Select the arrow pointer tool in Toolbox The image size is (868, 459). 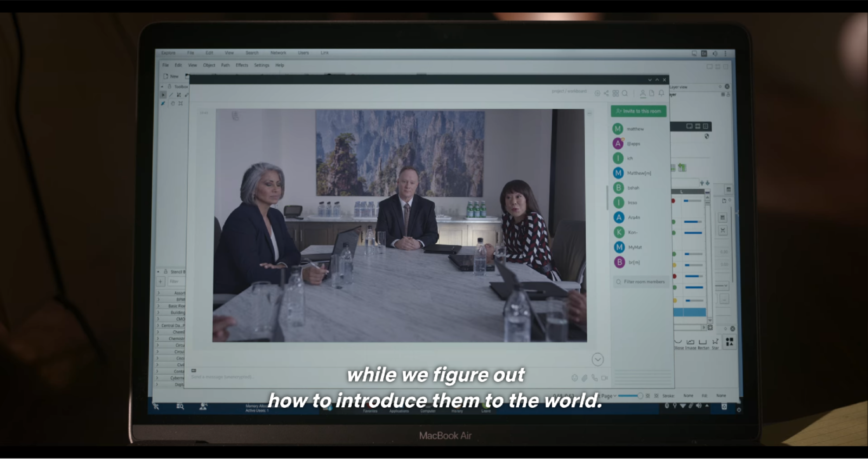click(163, 95)
